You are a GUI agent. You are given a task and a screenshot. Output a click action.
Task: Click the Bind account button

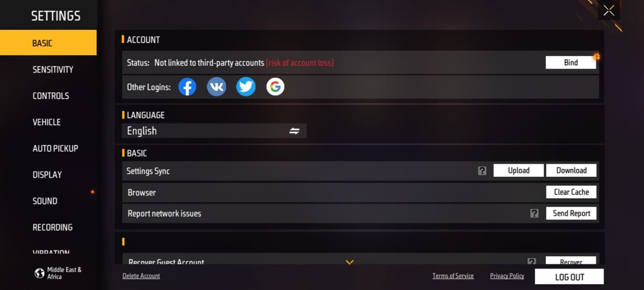coord(570,62)
